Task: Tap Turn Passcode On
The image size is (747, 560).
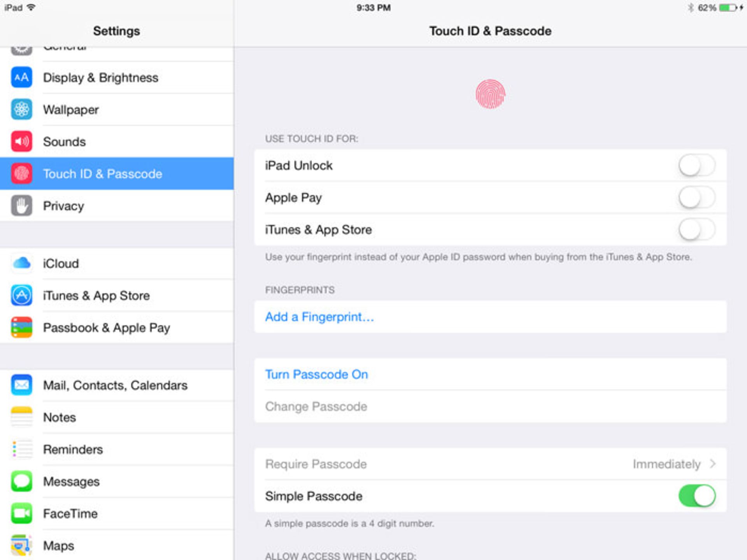Action: coord(316,374)
